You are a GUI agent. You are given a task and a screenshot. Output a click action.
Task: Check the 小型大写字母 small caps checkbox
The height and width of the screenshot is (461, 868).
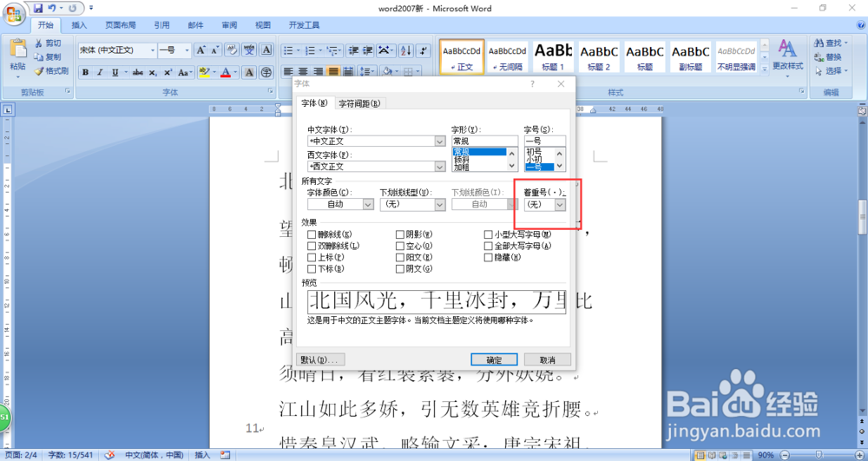(488, 234)
